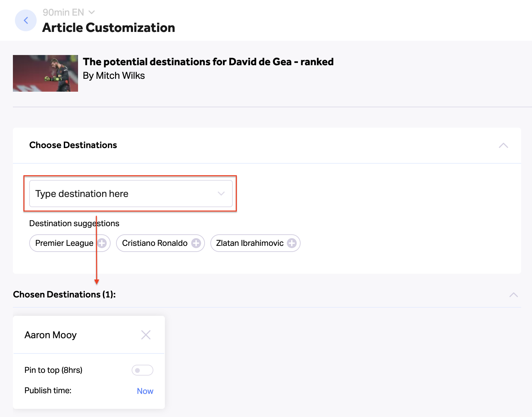
Task: Click the article title about David de Gea
Action: pyautogui.click(x=208, y=62)
